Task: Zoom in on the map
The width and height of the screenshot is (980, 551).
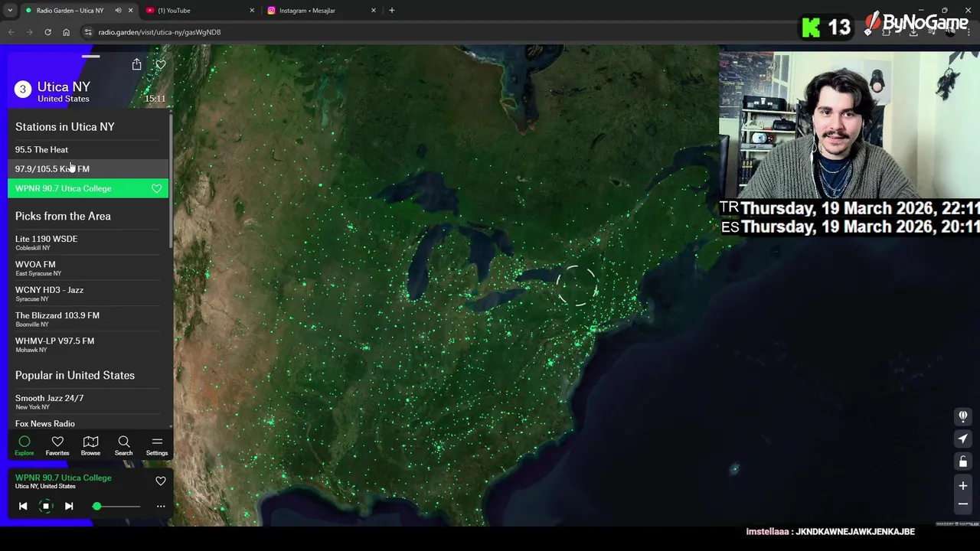Action: click(x=963, y=485)
